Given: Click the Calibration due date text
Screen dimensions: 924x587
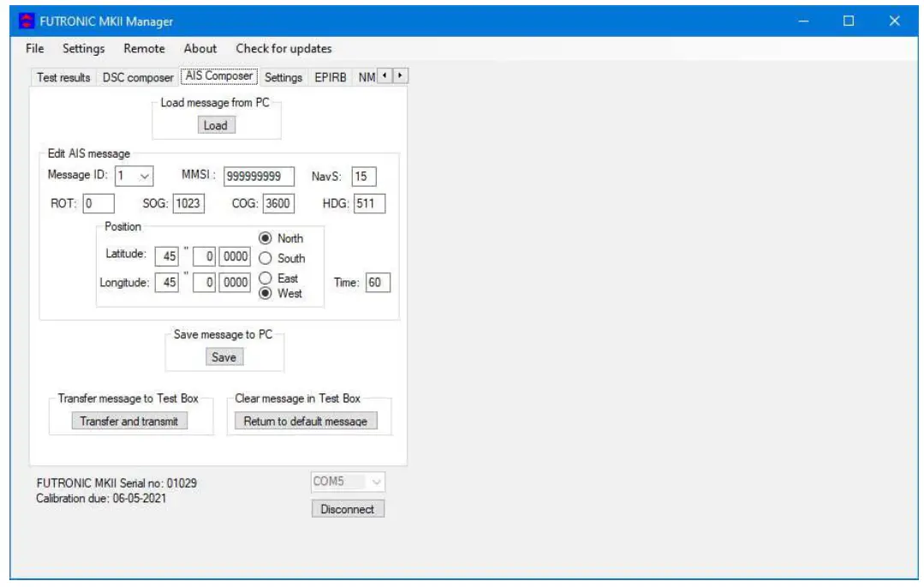Looking at the screenshot, I should tap(101, 499).
